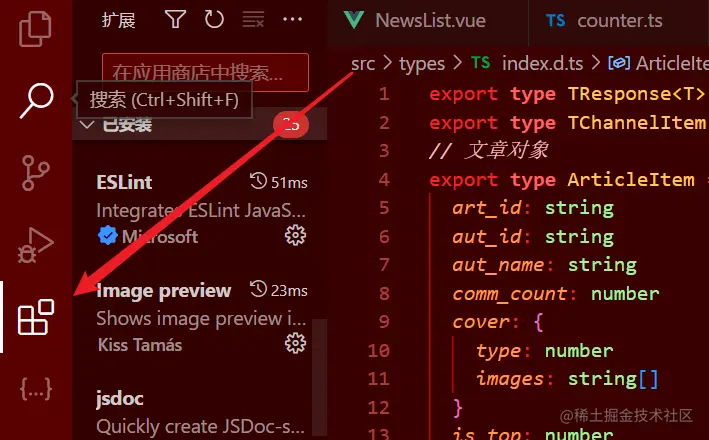Click the Microsoft publisher name
The height and width of the screenshot is (440, 709).
pos(160,237)
